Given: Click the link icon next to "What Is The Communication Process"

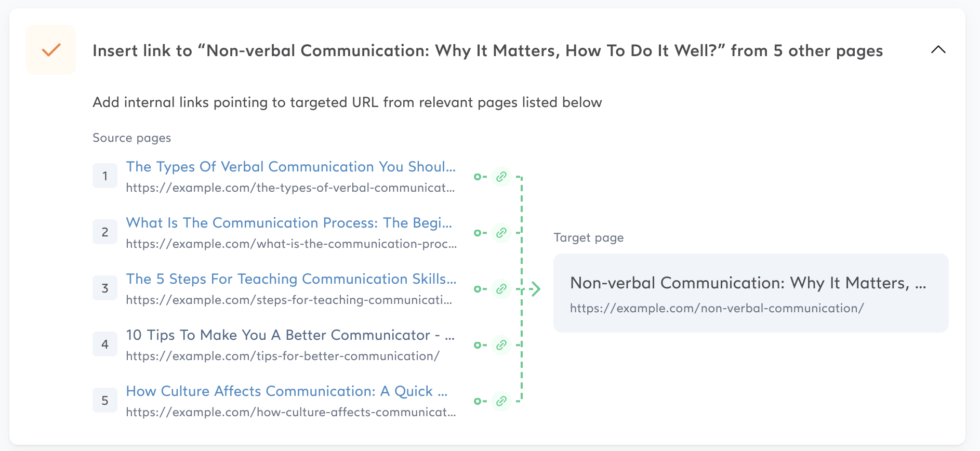Looking at the screenshot, I should click(501, 233).
